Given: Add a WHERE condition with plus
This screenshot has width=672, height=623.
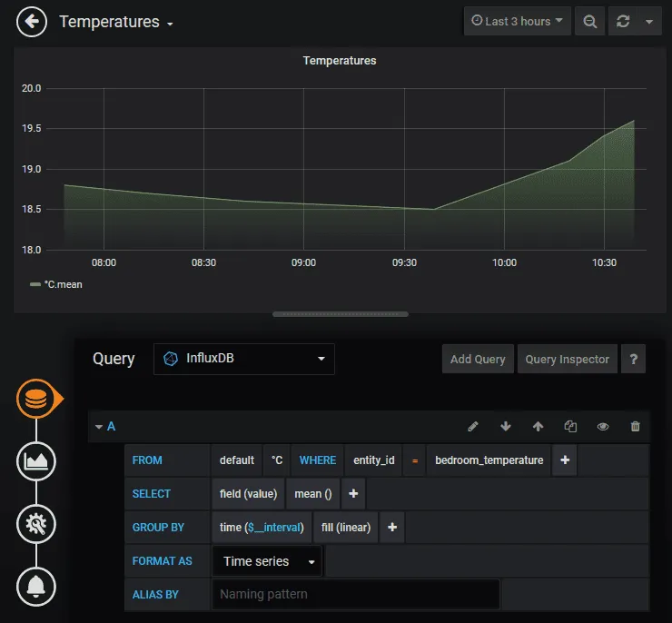Looking at the screenshot, I should pyautogui.click(x=565, y=460).
